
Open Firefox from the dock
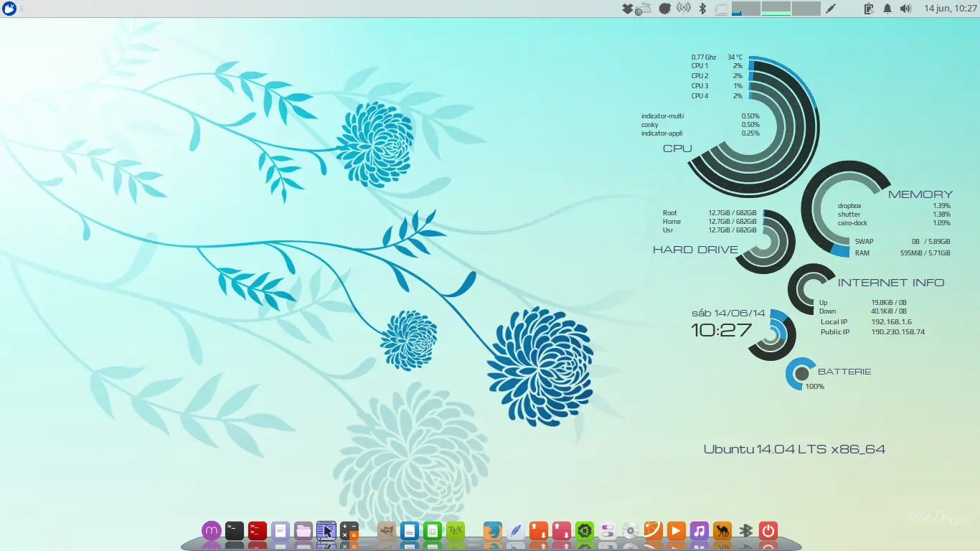492,531
